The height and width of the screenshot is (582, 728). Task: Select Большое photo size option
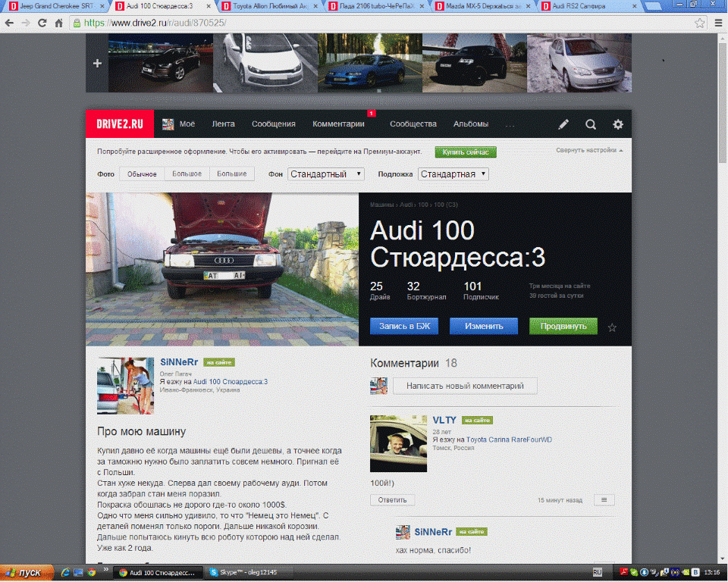187,174
